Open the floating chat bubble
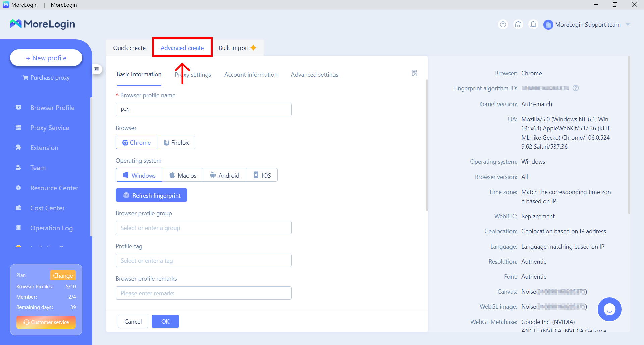The image size is (644, 345). click(609, 309)
